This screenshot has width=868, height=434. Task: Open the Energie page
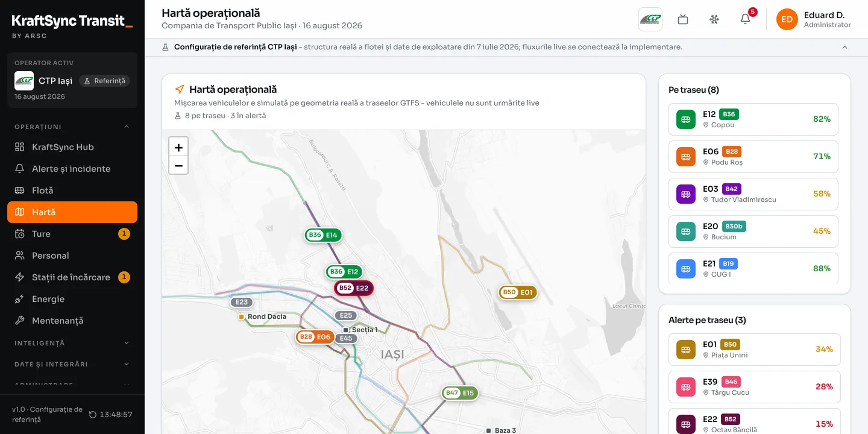click(x=72, y=299)
